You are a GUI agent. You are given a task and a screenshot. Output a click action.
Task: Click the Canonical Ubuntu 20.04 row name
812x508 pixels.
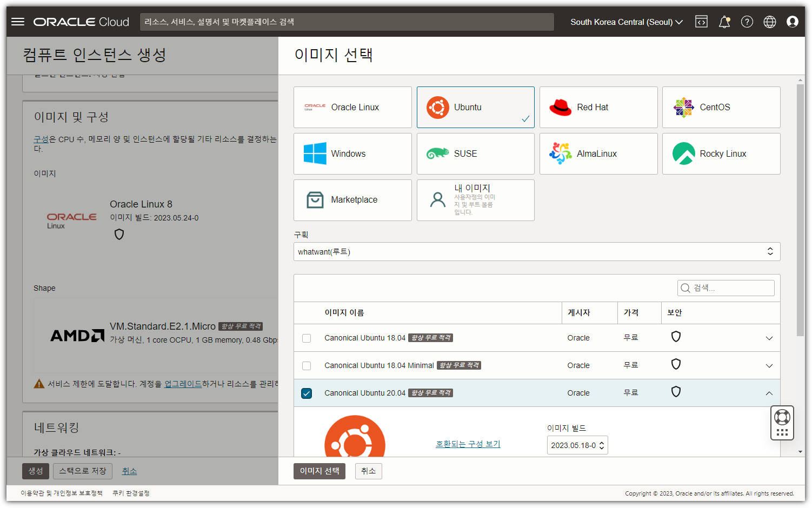point(365,393)
